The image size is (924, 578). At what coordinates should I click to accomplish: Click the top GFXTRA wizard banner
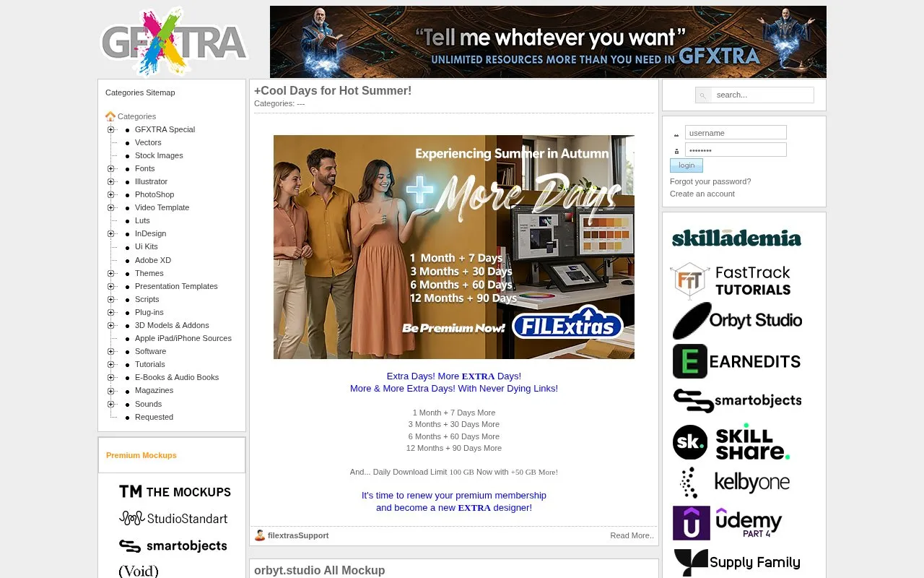coord(548,42)
